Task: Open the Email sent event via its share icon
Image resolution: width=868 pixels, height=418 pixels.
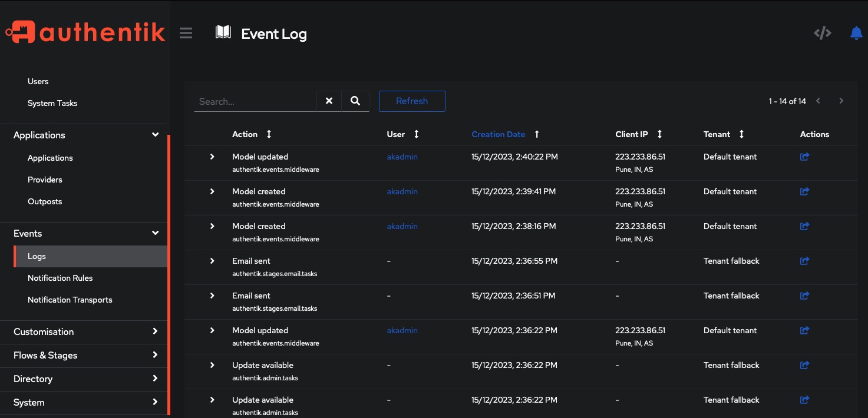Action: pos(804,261)
